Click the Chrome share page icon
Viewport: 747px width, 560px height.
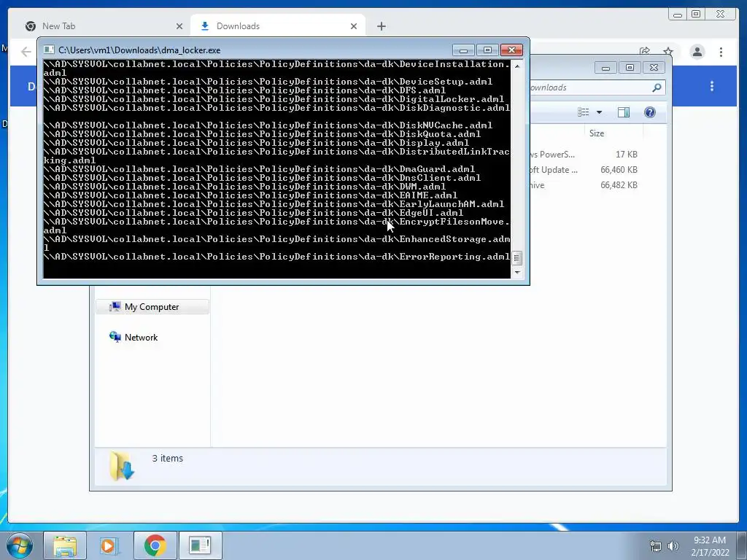tap(645, 52)
